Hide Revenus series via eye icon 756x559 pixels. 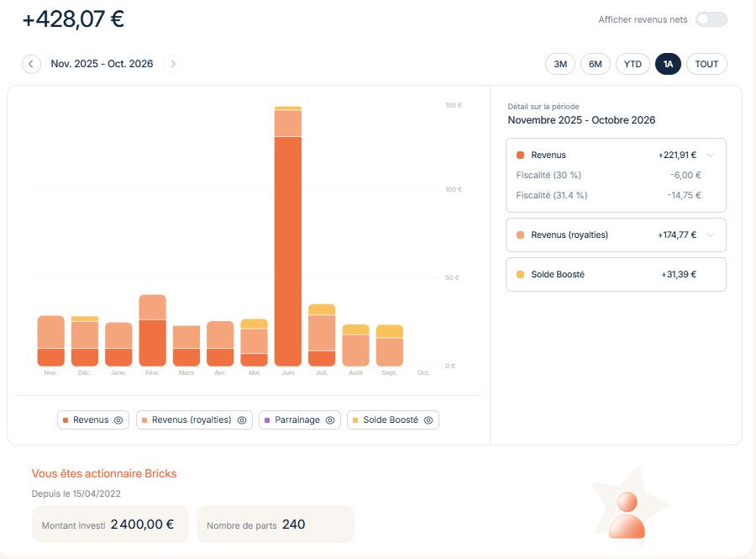(118, 420)
